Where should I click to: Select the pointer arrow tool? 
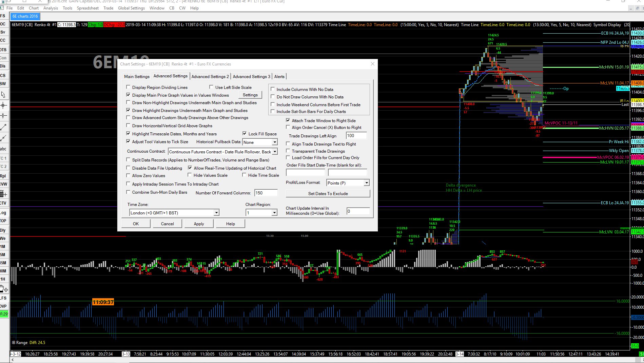(3, 95)
